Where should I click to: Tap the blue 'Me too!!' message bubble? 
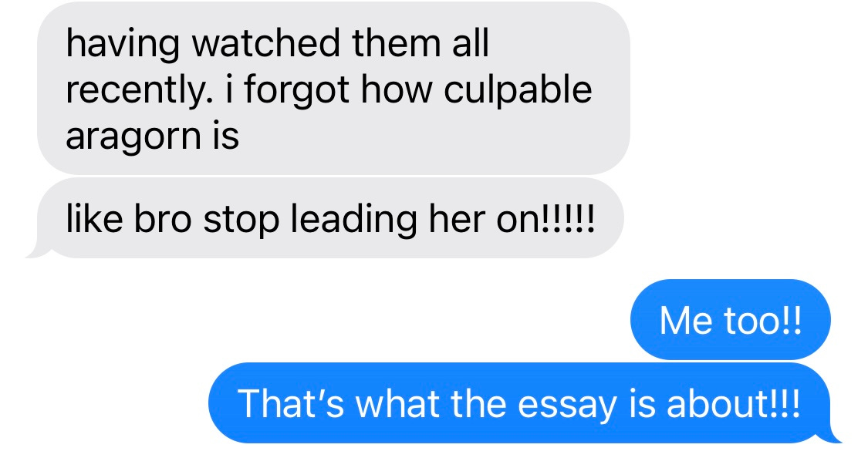coord(730,320)
